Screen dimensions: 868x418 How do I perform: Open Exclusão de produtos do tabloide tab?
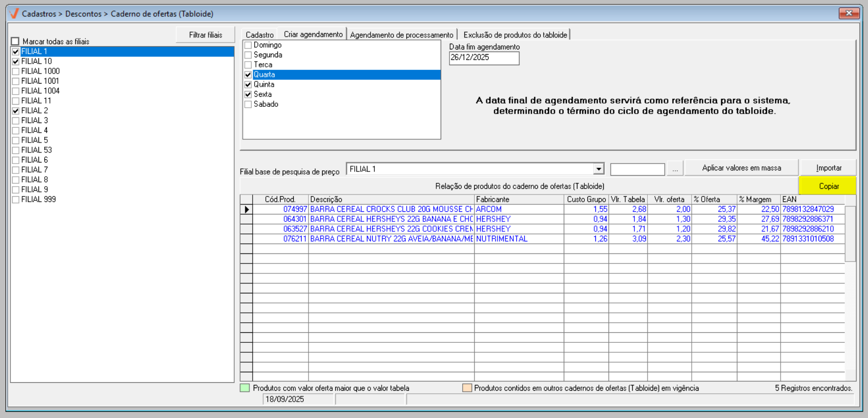[515, 35]
